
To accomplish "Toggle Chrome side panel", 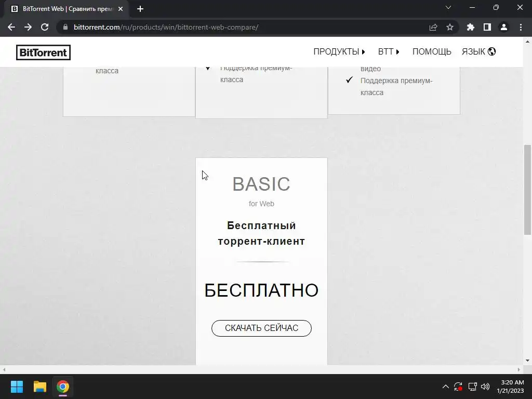I will tap(487, 27).
